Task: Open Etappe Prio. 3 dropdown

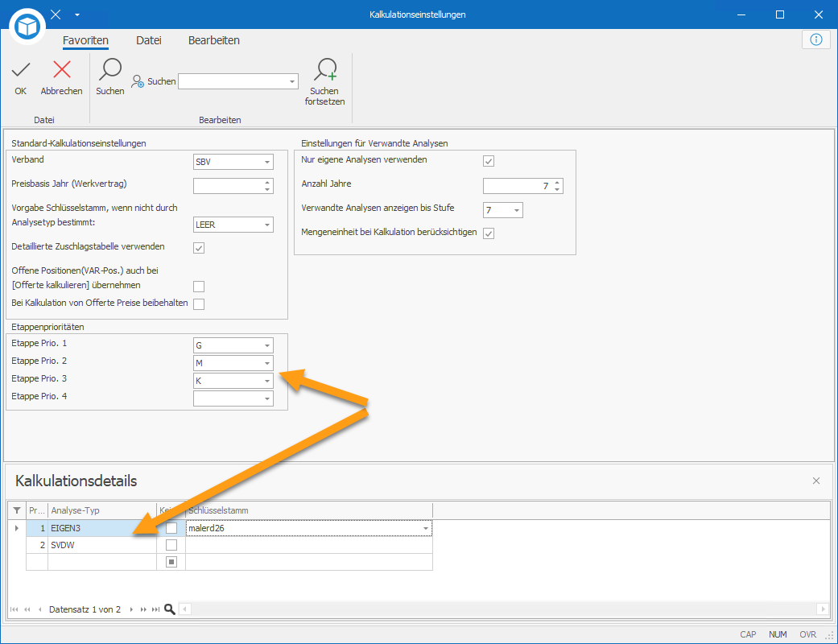Action: [x=267, y=381]
